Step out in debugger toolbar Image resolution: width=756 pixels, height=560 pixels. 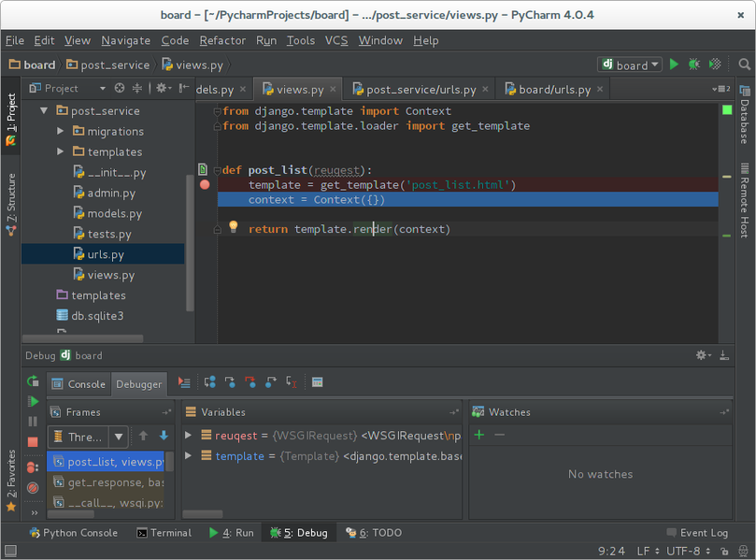click(x=271, y=382)
